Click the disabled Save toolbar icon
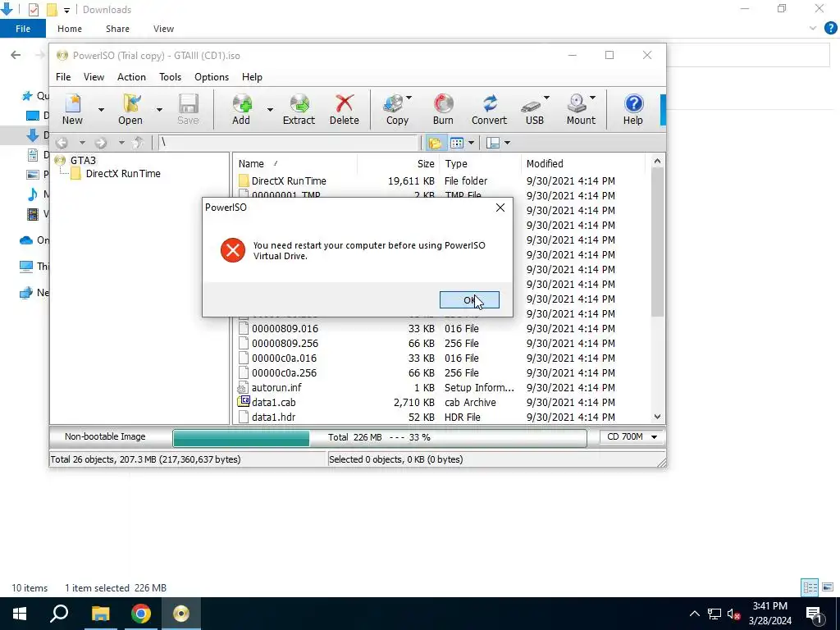Screen dimensions: 840x630 [x=188, y=109]
